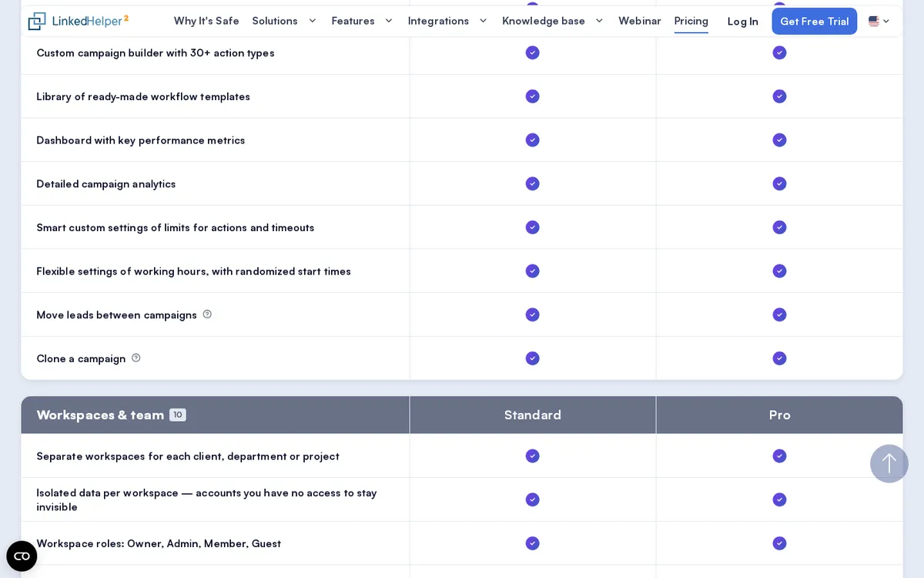
Task: Click the Workspaces & team section header
Action: [x=100, y=415]
